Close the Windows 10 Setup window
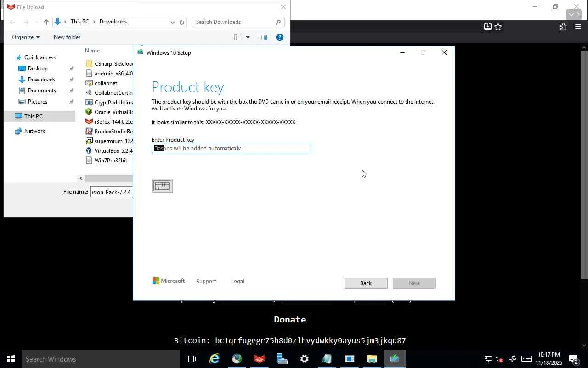This screenshot has height=368, width=588. (444, 53)
